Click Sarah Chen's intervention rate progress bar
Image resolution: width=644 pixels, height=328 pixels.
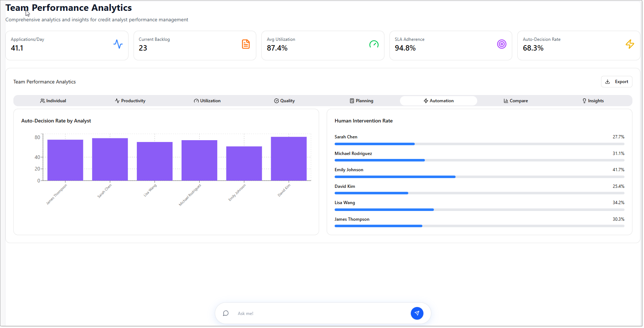[x=479, y=144]
